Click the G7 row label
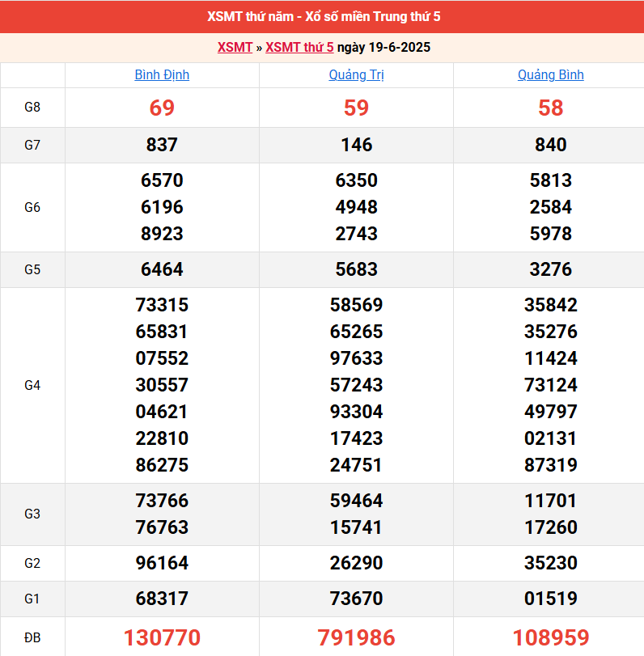The height and width of the screenshot is (656, 644). click(x=32, y=146)
